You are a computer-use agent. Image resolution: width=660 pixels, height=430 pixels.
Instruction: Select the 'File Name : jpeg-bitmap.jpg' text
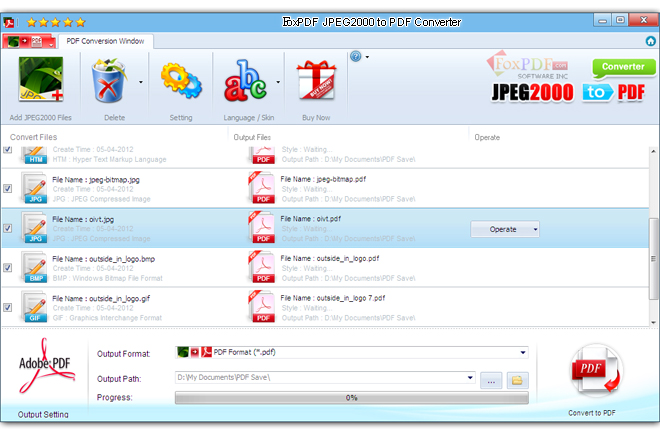96,180
